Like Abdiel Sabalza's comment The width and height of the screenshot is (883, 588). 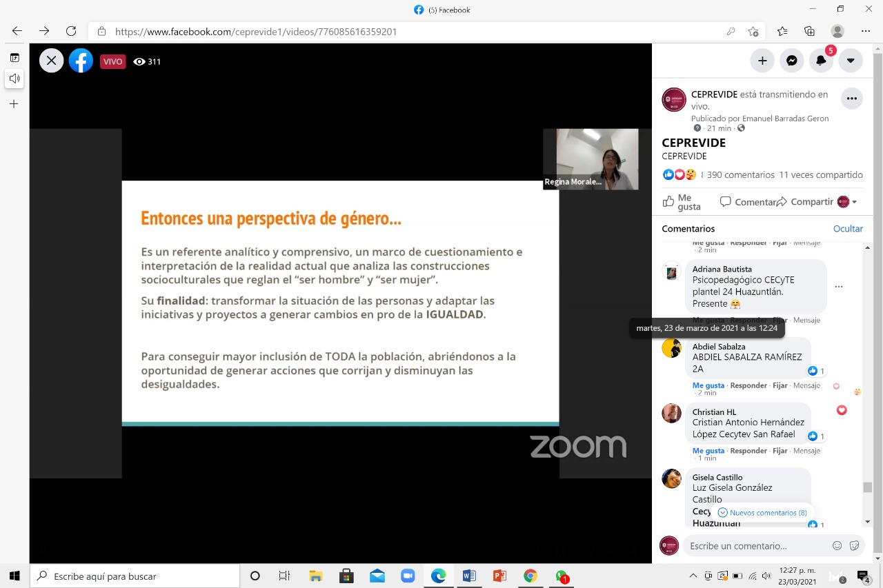point(708,385)
